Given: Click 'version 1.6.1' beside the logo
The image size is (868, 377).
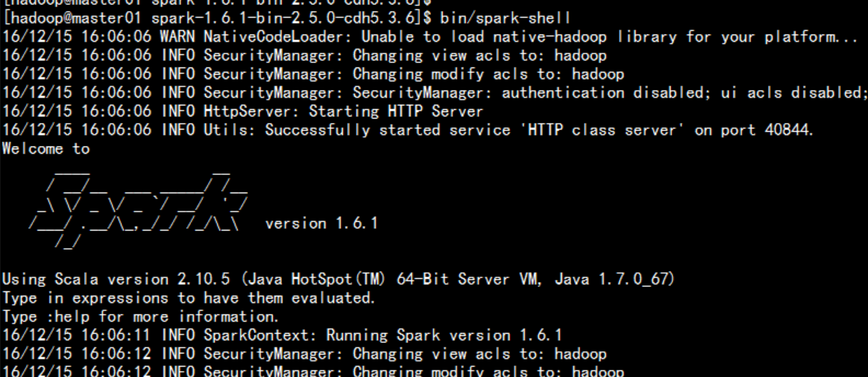Looking at the screenshot, I should tap(322, 223).
